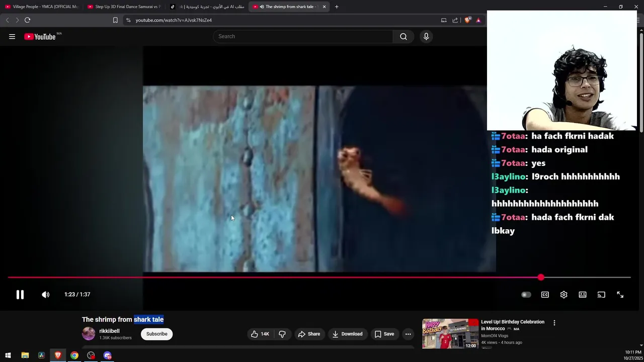Screen dimensions: 644x362
Task: Dislike this video
Action: click(x=282, y=334)
